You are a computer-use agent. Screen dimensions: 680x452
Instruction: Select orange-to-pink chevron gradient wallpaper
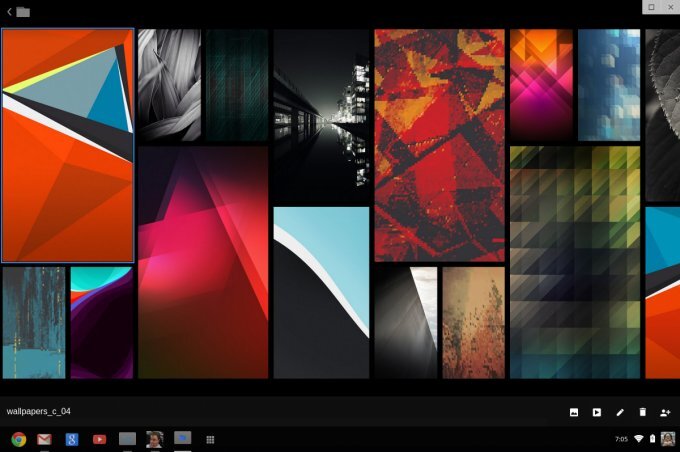tap(541, 85)
